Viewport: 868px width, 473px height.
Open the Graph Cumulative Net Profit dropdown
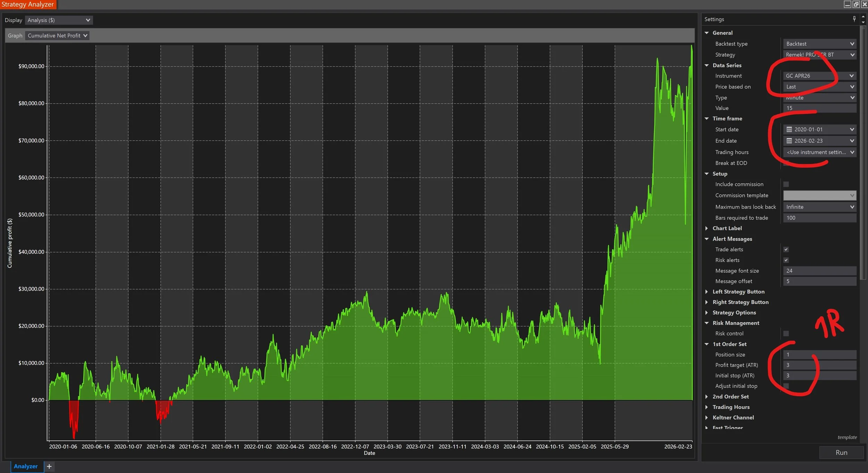[x=57, y=35]
